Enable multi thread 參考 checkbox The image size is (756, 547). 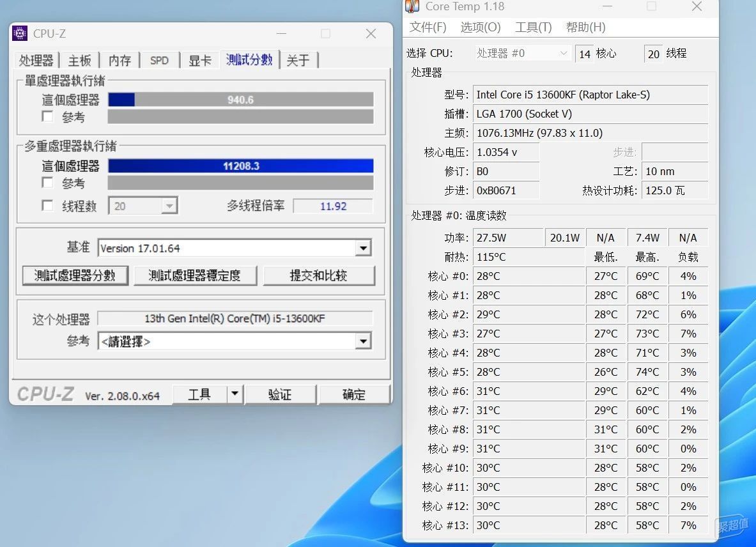pos(47,182)
